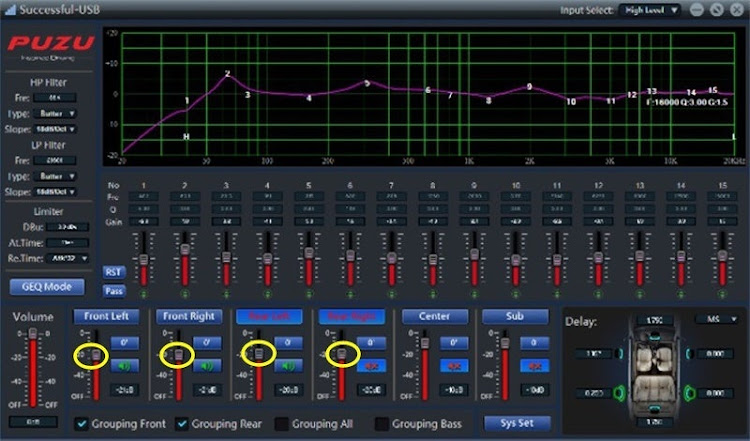
Task: Check the Grouping Bass checkbox
Action: click(382, 424)
